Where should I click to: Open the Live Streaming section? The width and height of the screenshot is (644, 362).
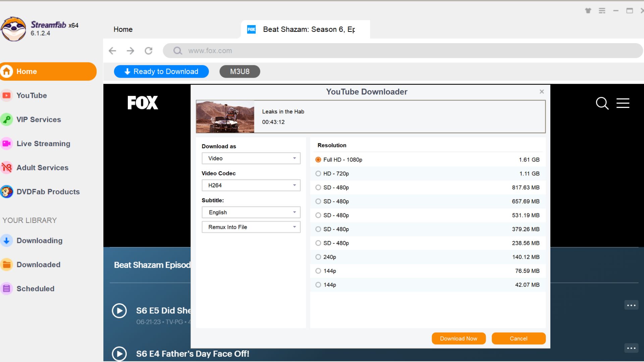[43, 143]
